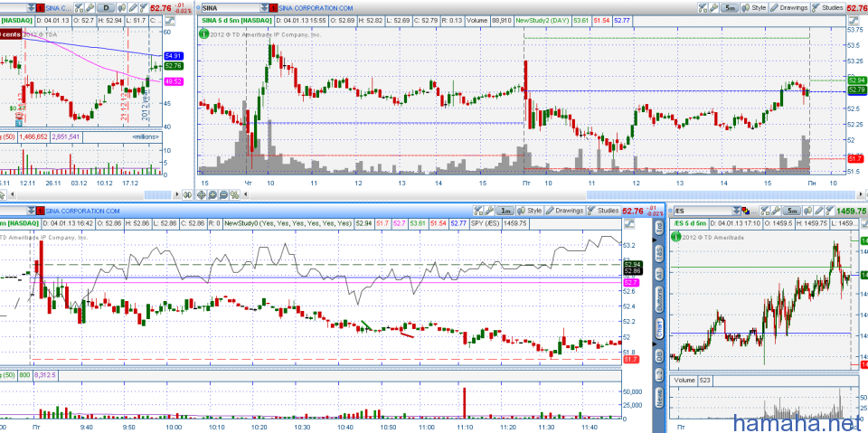Click percent icon below SINA 5m chart

tap(234, 194)
